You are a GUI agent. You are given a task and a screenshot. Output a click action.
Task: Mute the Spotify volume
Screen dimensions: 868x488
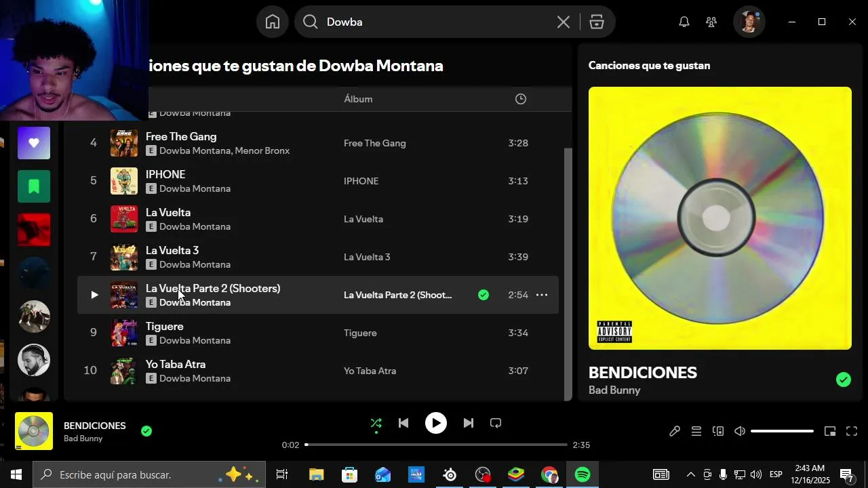[x=740, y=431]
